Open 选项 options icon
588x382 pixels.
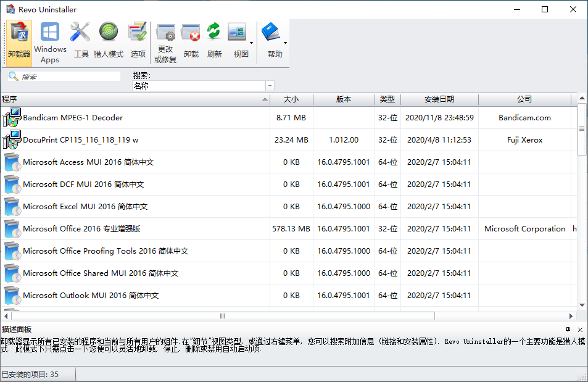coord(138,39)
